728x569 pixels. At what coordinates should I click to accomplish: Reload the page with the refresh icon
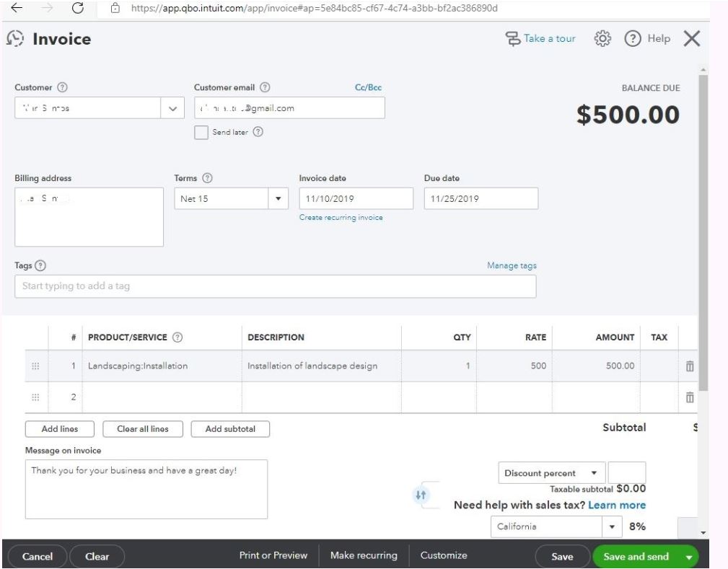point(77,8)
